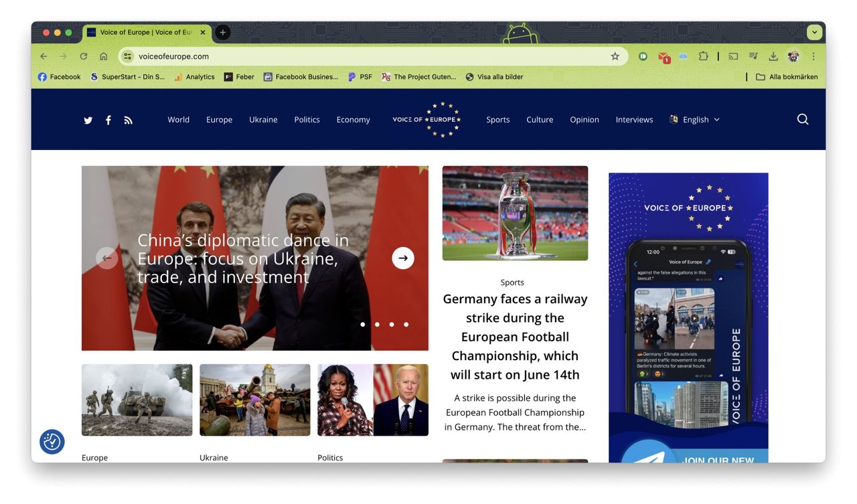Click the search magnifier icon in header
The height and width of the screenshot is (504, 857).
(803, 120)
